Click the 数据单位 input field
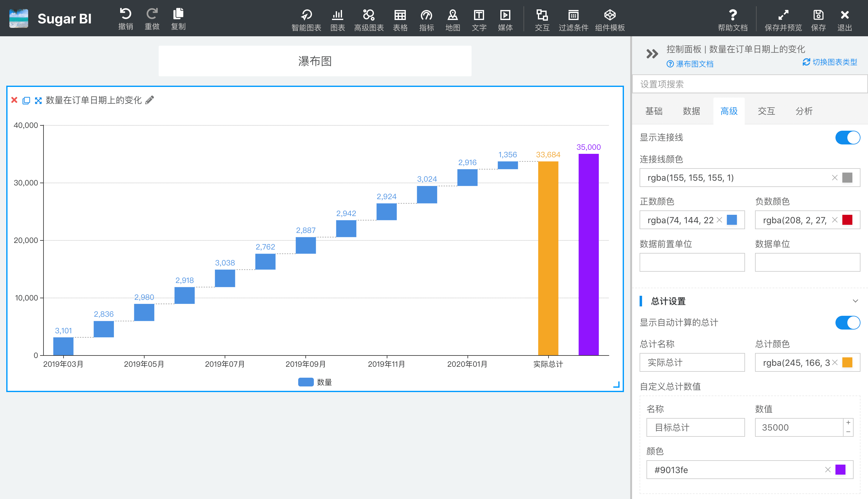The width and height of the screenshot is (868, 499). 808,263
